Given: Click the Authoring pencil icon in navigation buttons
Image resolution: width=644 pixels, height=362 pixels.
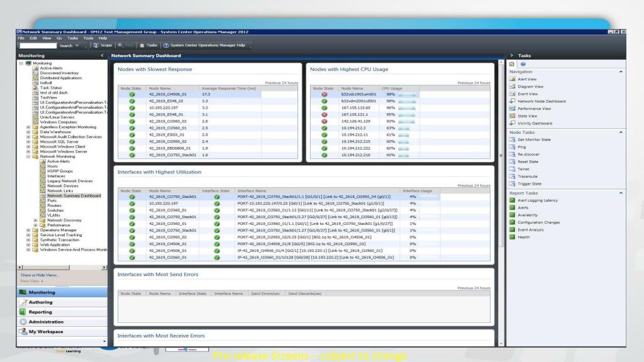Looking at the screenshot, I should 23,302.
